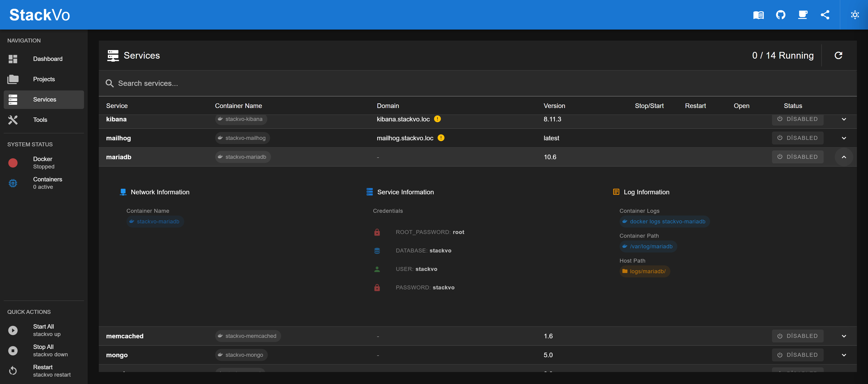Open the share icon in the header
Screen dimensions: 868x384
pos(825,15)
